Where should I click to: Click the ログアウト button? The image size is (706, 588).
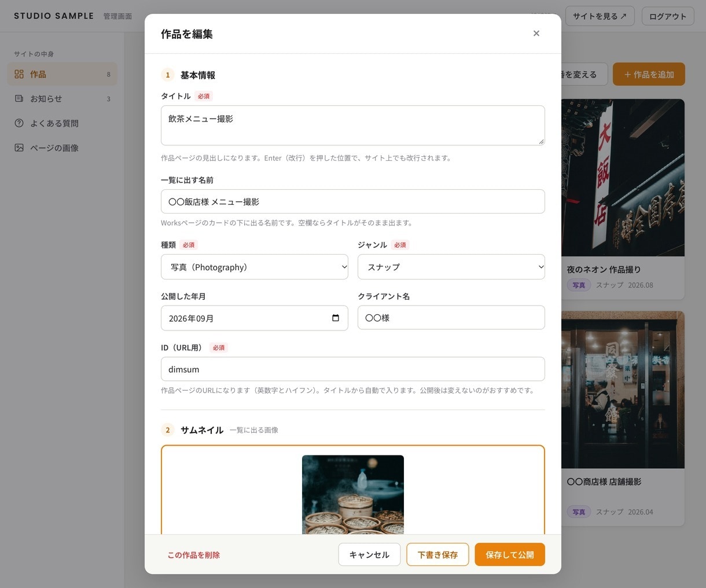[668, 16]
